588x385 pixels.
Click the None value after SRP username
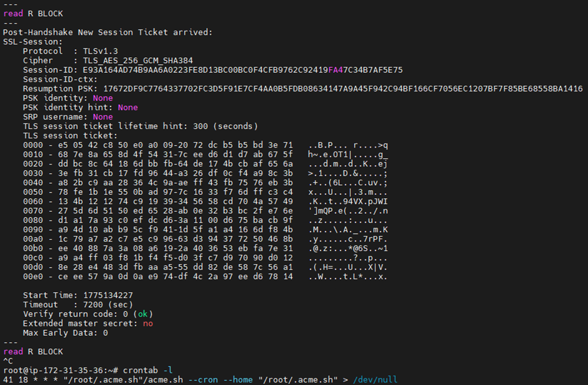click(x=103, y=116)
